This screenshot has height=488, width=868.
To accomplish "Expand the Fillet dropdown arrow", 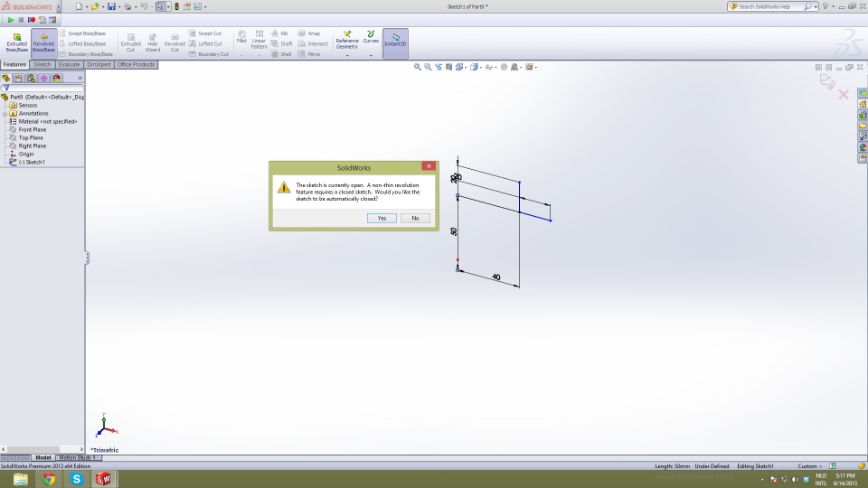I will 241,55.
